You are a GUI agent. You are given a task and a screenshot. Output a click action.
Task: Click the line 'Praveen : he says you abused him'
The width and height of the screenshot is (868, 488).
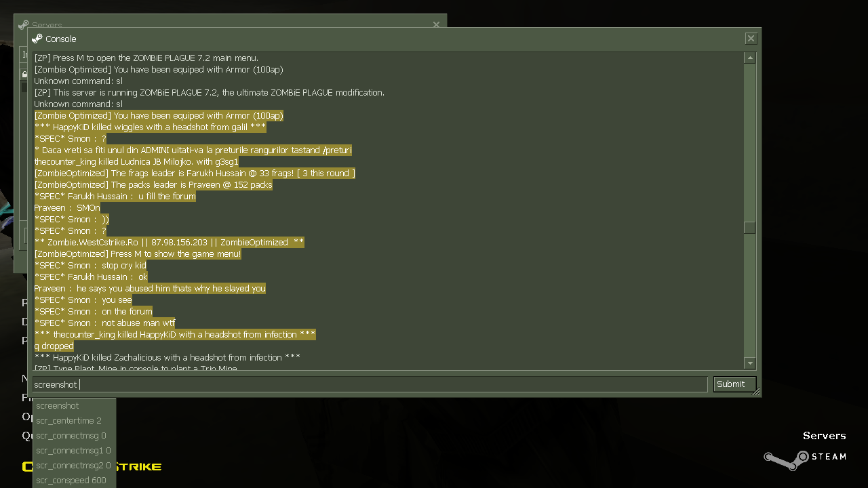tap(150, 289)
